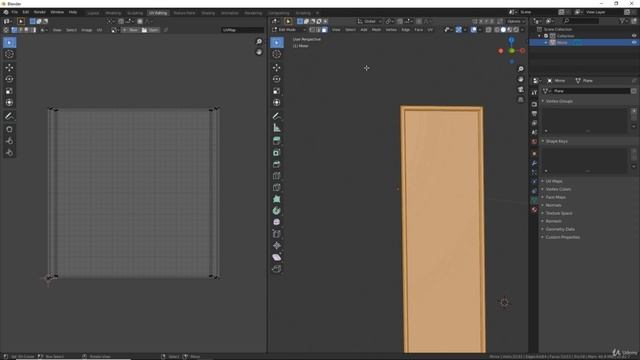Activate the Rotate tool in UV editor
Screen dimensions: 640x360
(9, 79)
